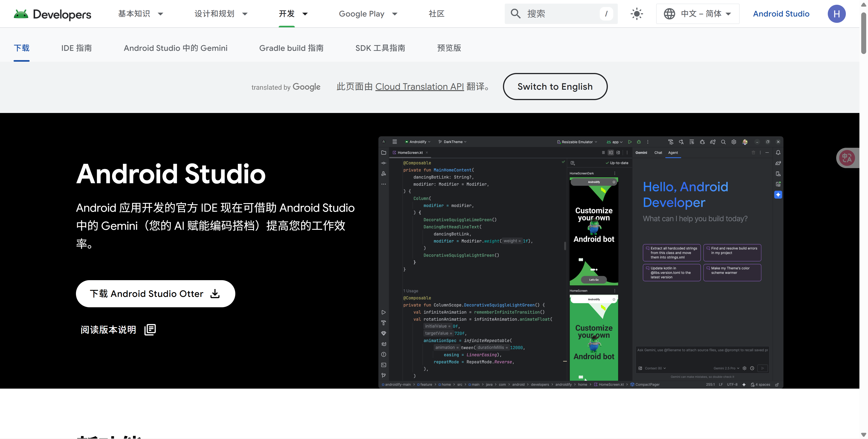Click the release notes icon beside 阅读版本说明
868x439 pixels.
[x=150, y=329]
